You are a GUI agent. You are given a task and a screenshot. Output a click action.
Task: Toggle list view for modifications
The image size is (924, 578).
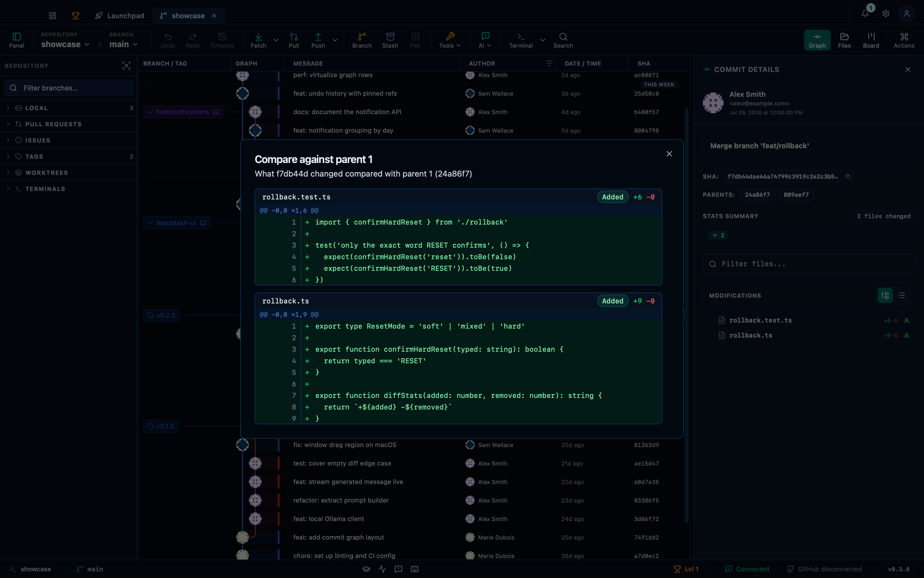(x=901, y=295)
